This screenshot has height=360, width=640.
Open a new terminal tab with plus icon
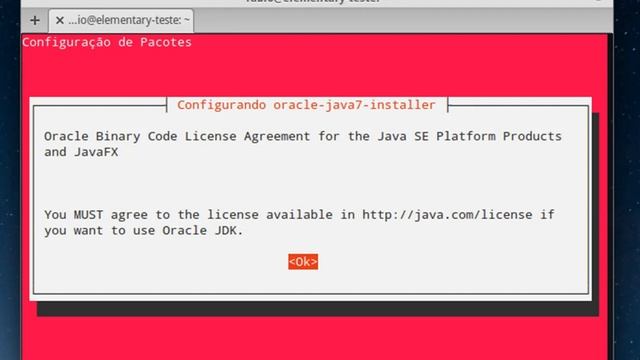(35, 20)
